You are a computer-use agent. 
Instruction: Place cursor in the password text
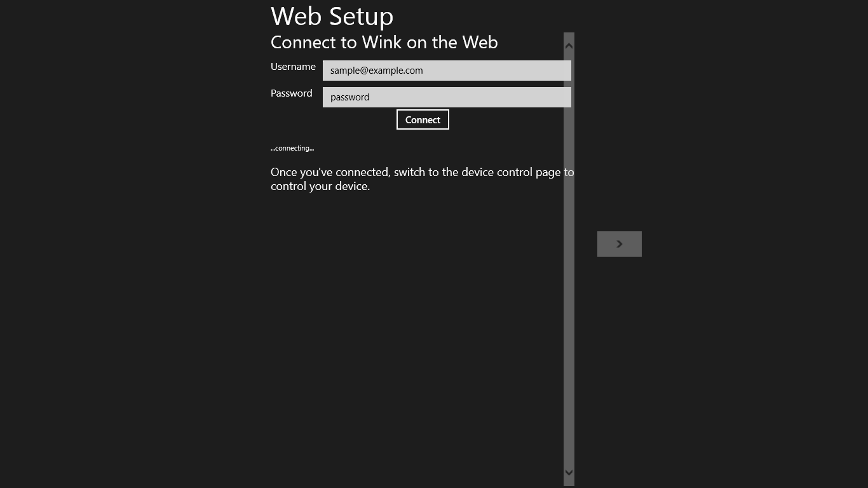point(349,97)
